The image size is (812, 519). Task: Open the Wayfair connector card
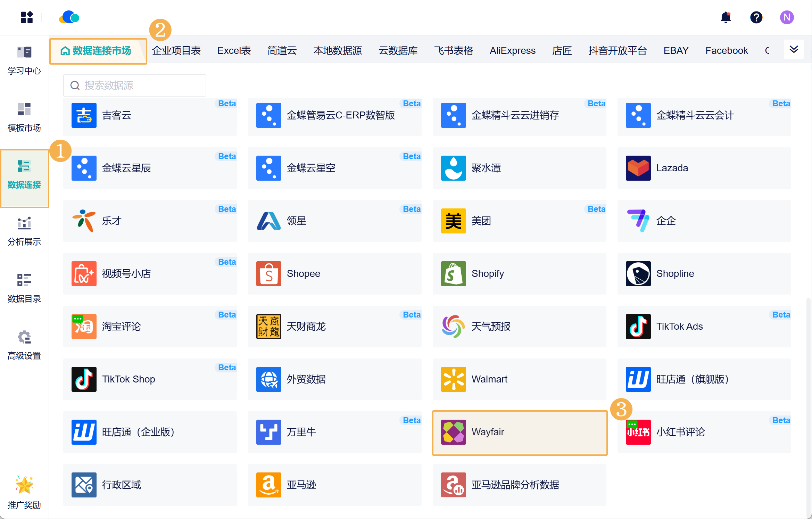[520, 433]
